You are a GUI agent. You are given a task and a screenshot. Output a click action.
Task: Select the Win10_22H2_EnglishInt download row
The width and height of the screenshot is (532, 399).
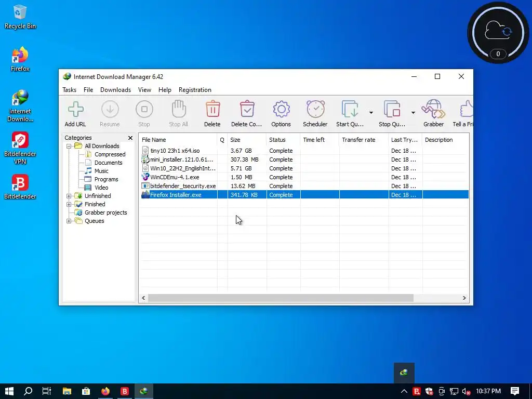pyautogui.click(x=303, y=168)
